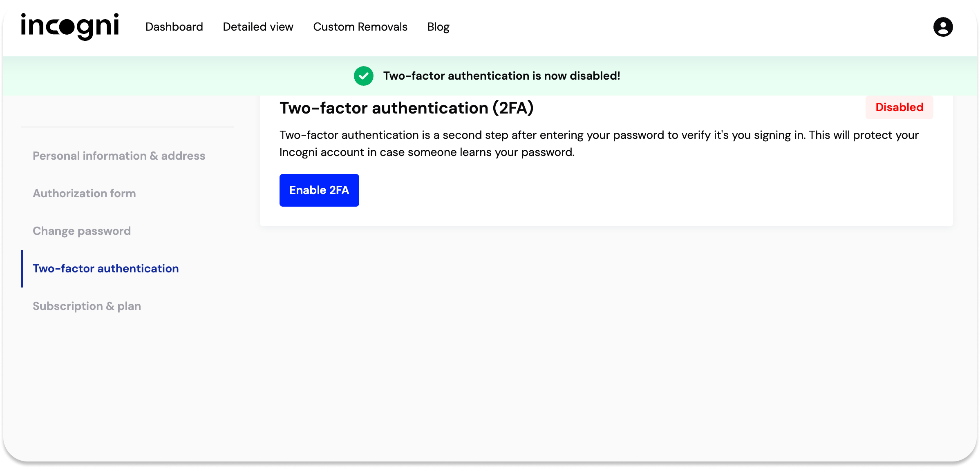Click the horizontal divider above sidebar items

coord(127,127)
